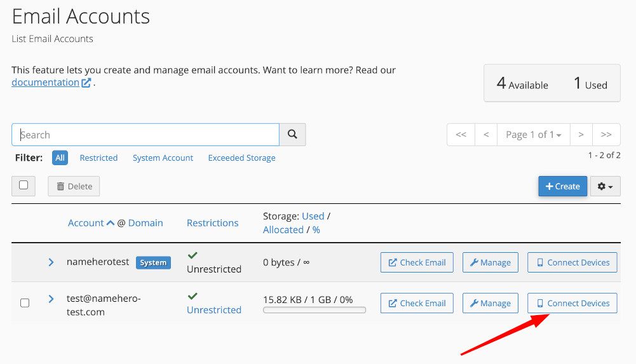Select the All filter

coord(60,158)
